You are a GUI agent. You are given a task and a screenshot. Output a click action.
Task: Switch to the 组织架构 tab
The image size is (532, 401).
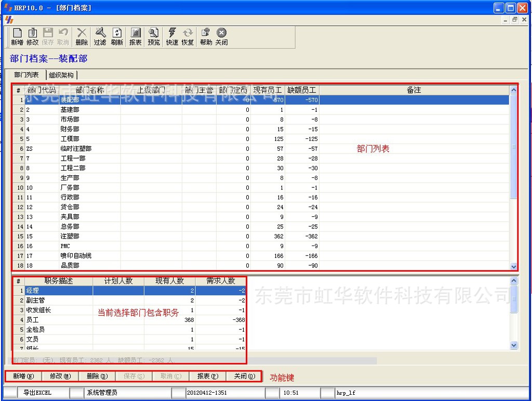pos(61,75)
